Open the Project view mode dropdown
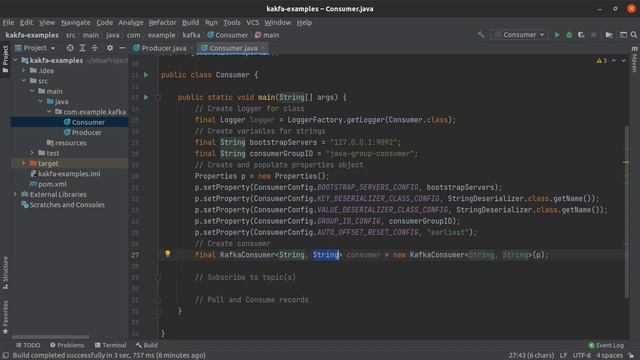This screenshot has width=640, height=360. tap(35, 48)
